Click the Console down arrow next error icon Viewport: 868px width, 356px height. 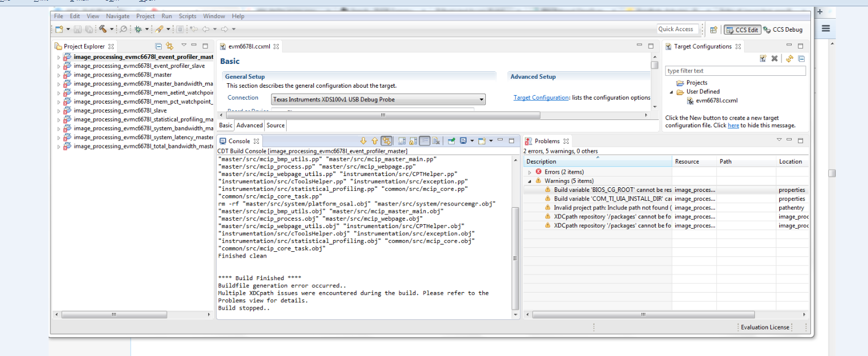click(364, 141)
